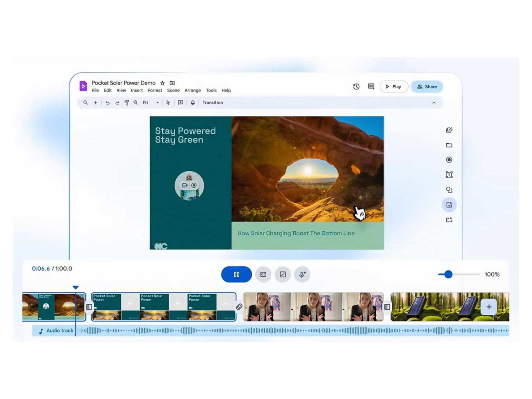Click the Redo icon
Screen dimensions: 532x399
(117, 102)
